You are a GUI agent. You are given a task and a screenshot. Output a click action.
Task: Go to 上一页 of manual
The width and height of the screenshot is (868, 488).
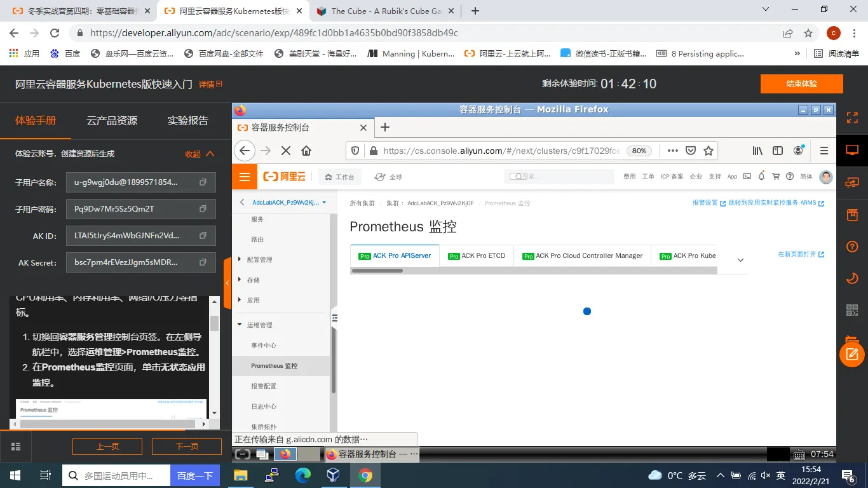tap(107, 447)
